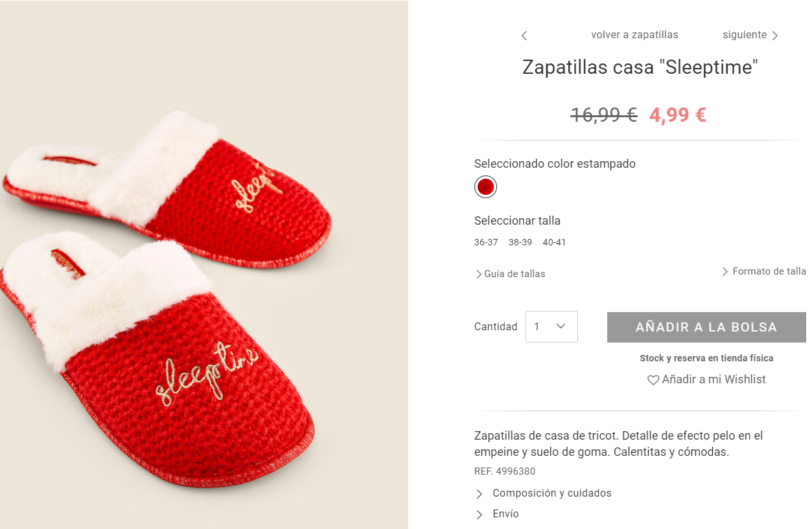Select the red estampado color swatch

pyautogui.click(x=485, y=187)
